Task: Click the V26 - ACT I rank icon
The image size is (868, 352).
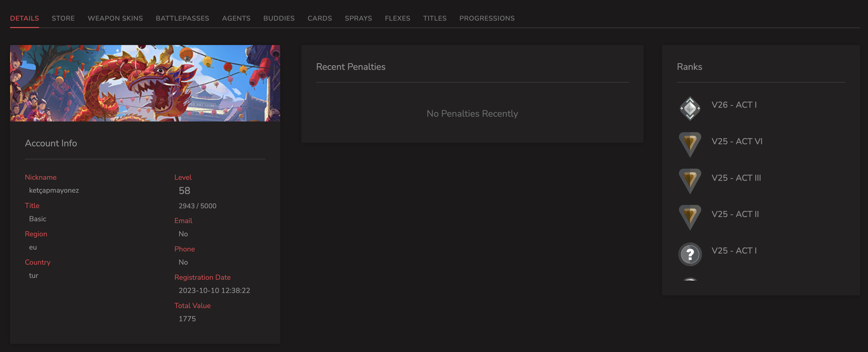Action: point(690,108)
